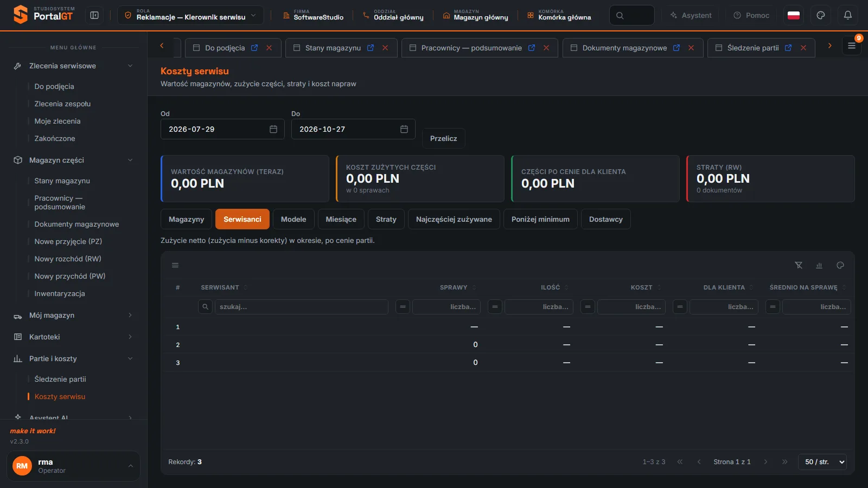Select the Dostawcy tab
This screenshot has width=868, height=488.
pos(606,219)
